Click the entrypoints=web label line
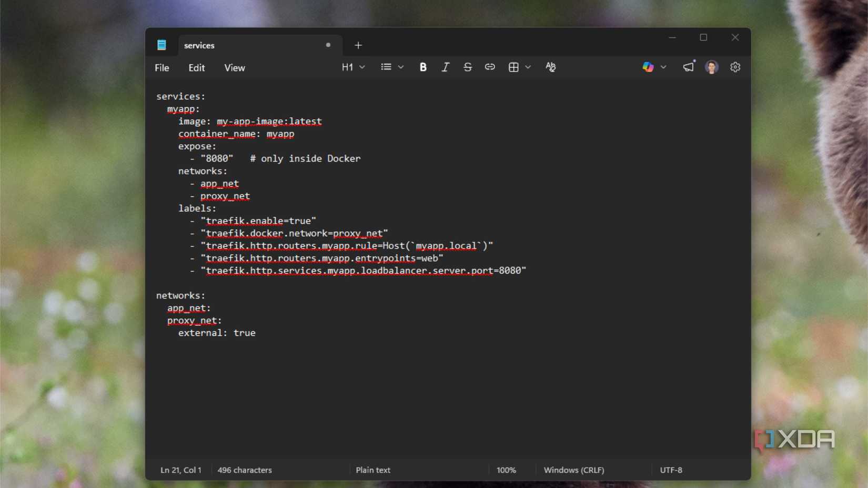 coord(317,258)
